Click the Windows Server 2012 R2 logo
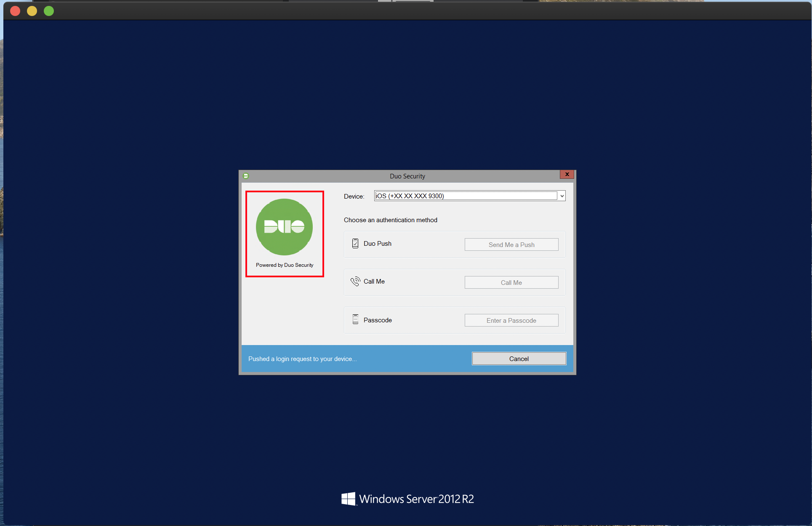The height and width of the screenshot is (526, 812). 407,499
